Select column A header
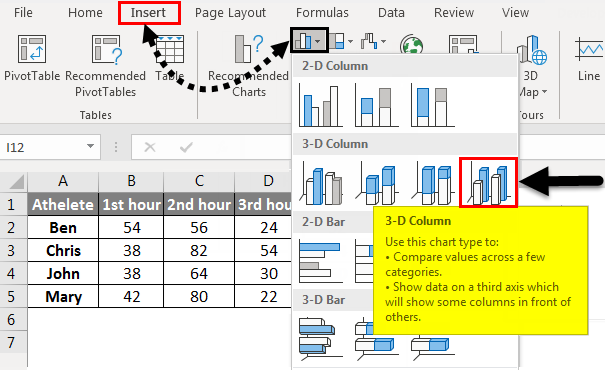The width and height of the screenshot is (605, 370). (63, 181)
